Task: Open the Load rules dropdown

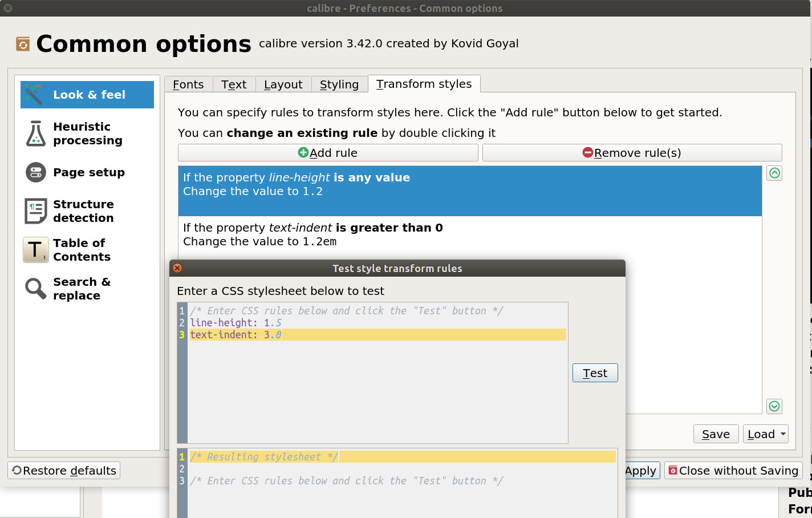Action: (766, 434)
